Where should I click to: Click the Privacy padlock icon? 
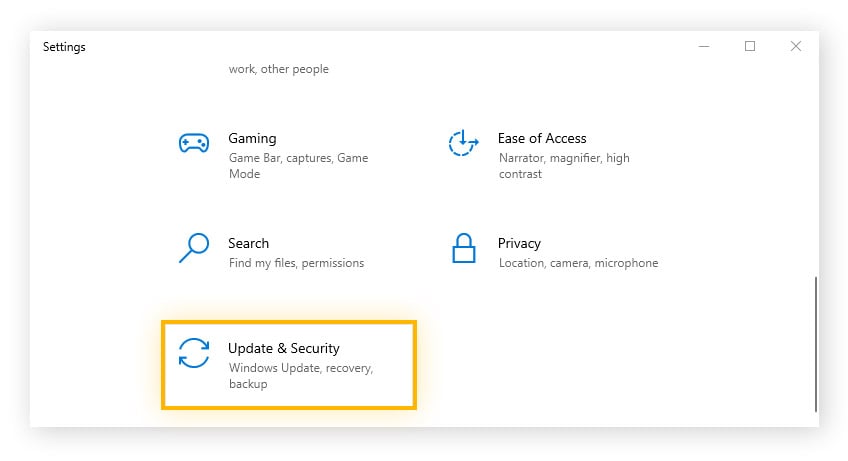[x=463, y=248]
